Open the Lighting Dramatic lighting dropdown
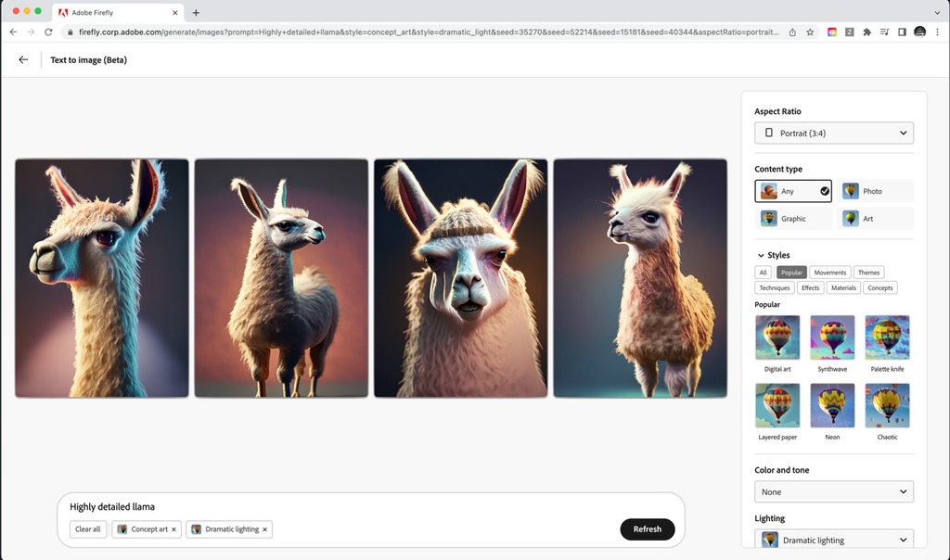The image size is (950, 560). click(x=834, y=540)
